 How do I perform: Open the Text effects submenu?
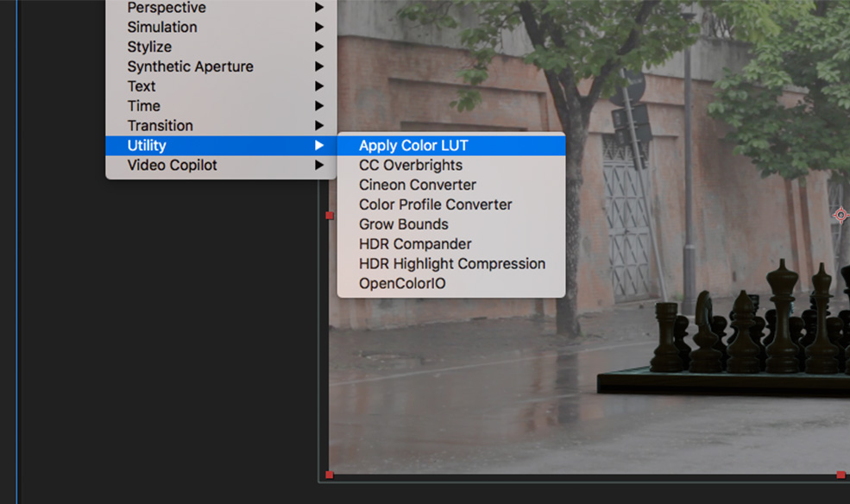pos(221,86)
